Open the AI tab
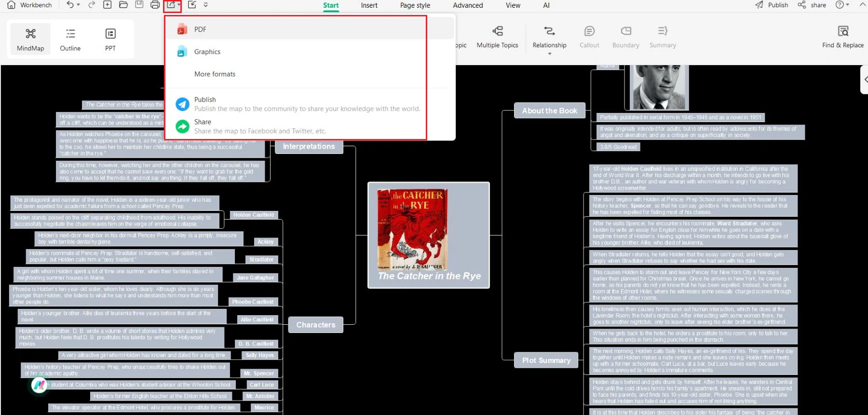The image size is (868, 415). [546, 5]
